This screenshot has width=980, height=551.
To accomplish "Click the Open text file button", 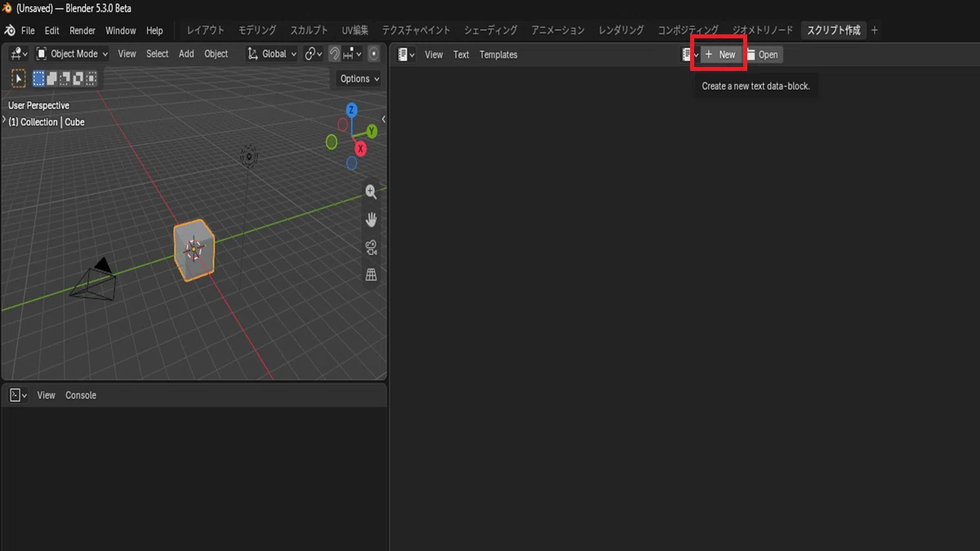I will click(x=764, y=55).
